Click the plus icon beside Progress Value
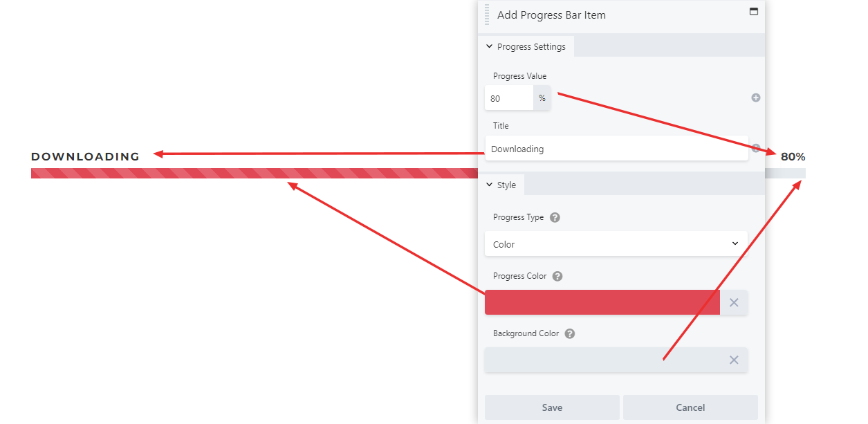 click(756, 98)
